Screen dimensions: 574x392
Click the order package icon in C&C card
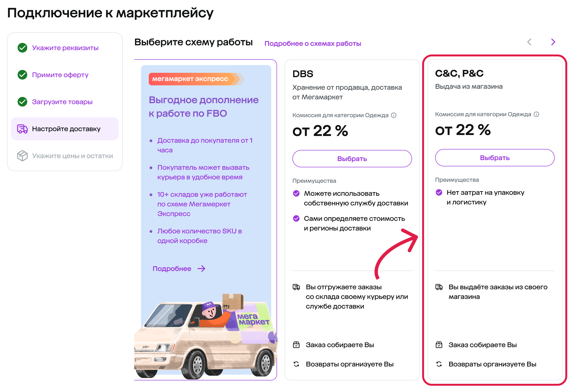pos(439,345)
